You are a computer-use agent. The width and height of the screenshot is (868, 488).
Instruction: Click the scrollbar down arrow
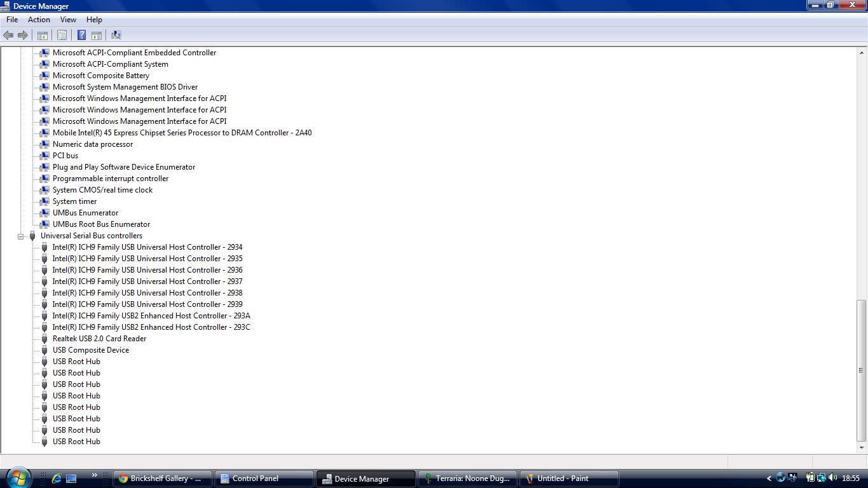862,447
